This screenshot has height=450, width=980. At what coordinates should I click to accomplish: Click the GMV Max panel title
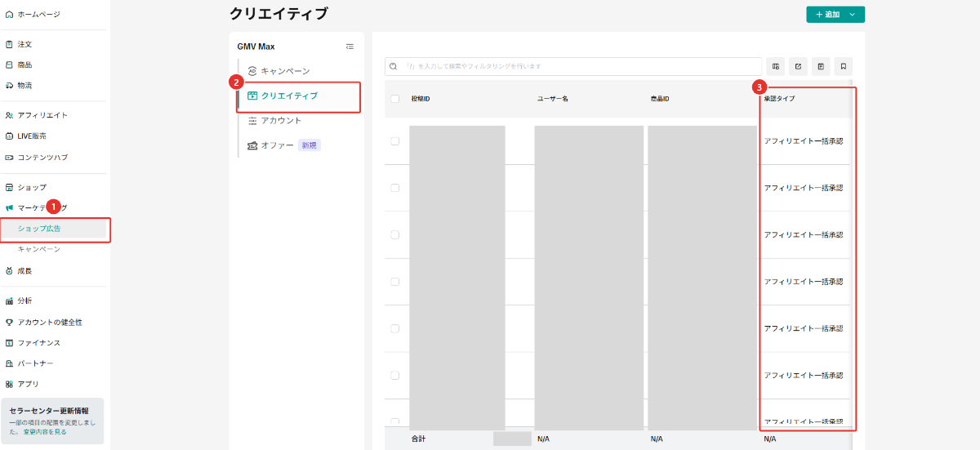pos(256,47)
